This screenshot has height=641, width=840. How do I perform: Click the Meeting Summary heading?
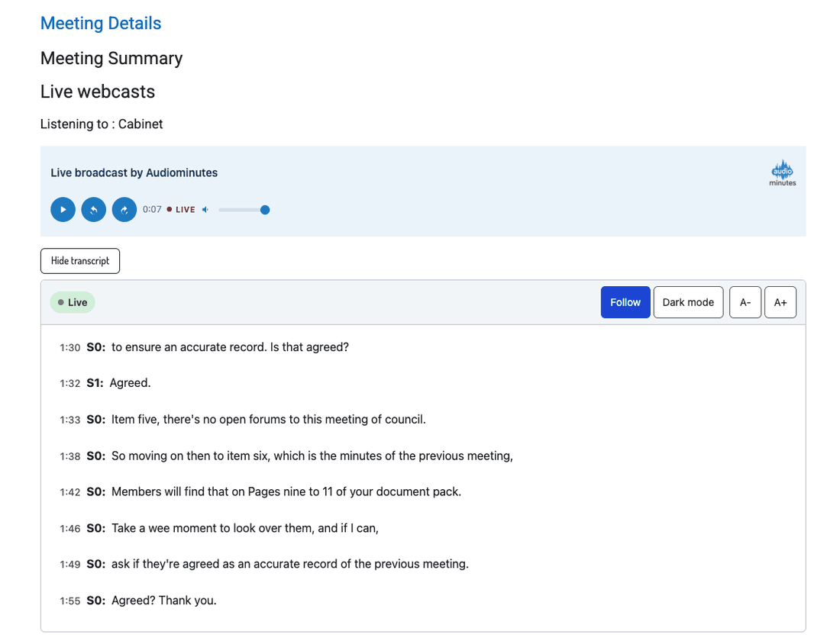pos(111,58)
